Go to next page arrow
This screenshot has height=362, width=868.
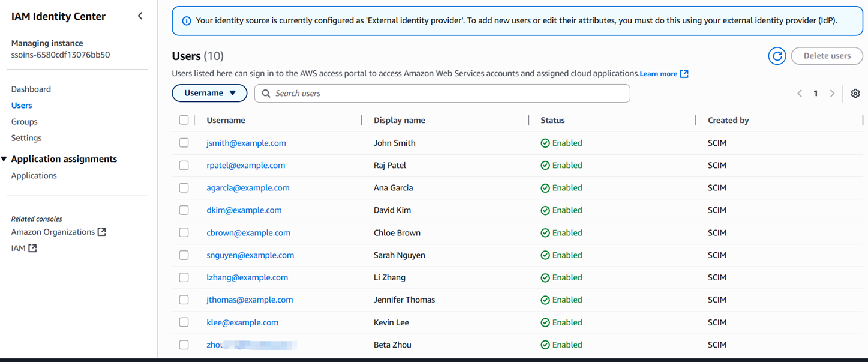(x=832, y=94)
